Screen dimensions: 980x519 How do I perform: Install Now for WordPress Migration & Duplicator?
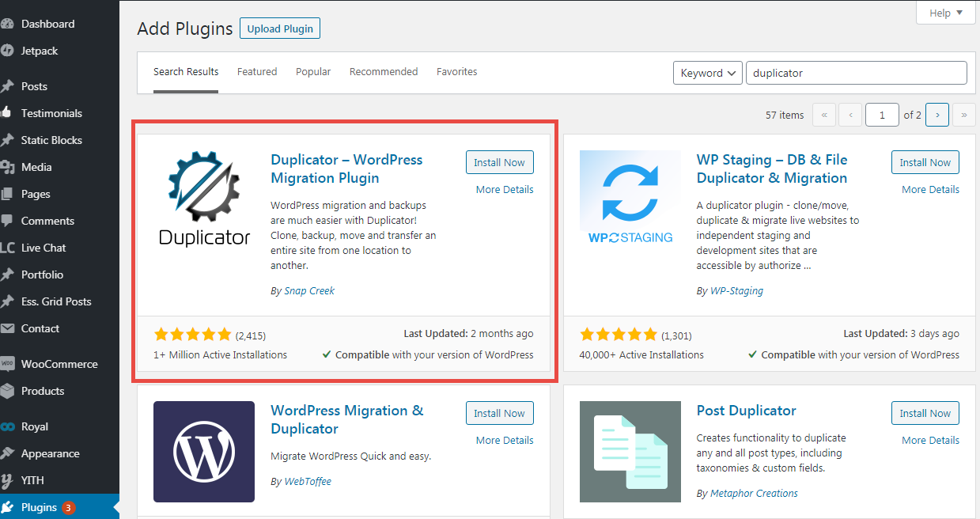[500, 413]
